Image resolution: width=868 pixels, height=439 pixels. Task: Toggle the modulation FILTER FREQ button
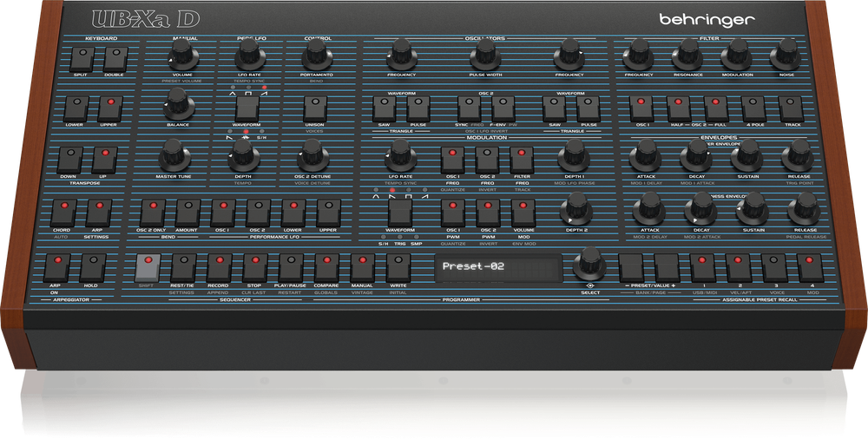522,160
